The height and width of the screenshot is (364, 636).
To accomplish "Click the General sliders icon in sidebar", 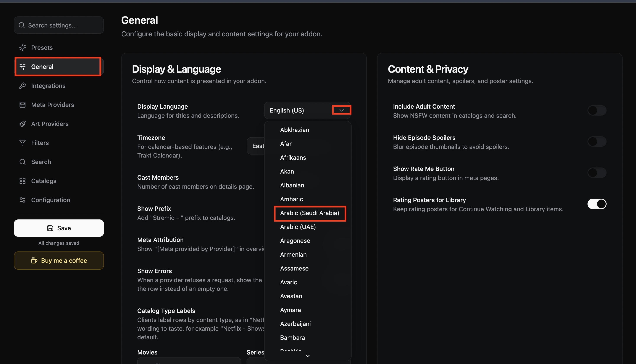I will [23, 66].
